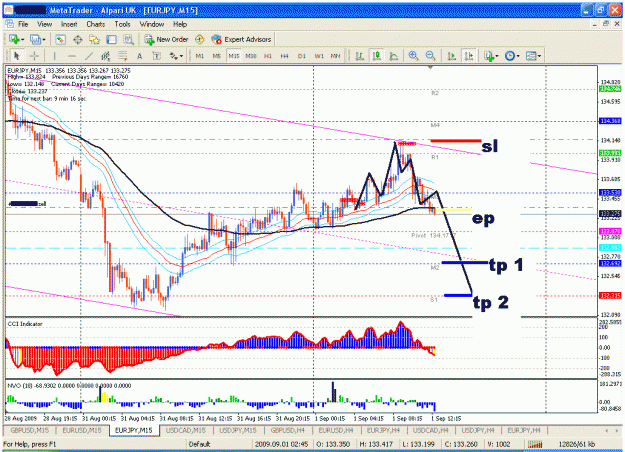Image resolution: width=625 pixels, height=452 pixels.
Task: Select the cursor arrow tool
Action: coord(17,56)
